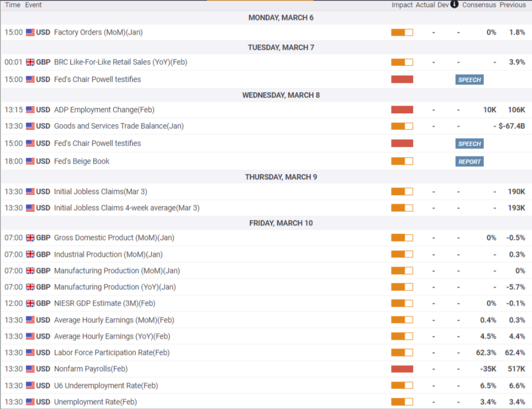Click the Consensus column header
The height and width of the screenshot is (409, 532).
pos(479,5)
